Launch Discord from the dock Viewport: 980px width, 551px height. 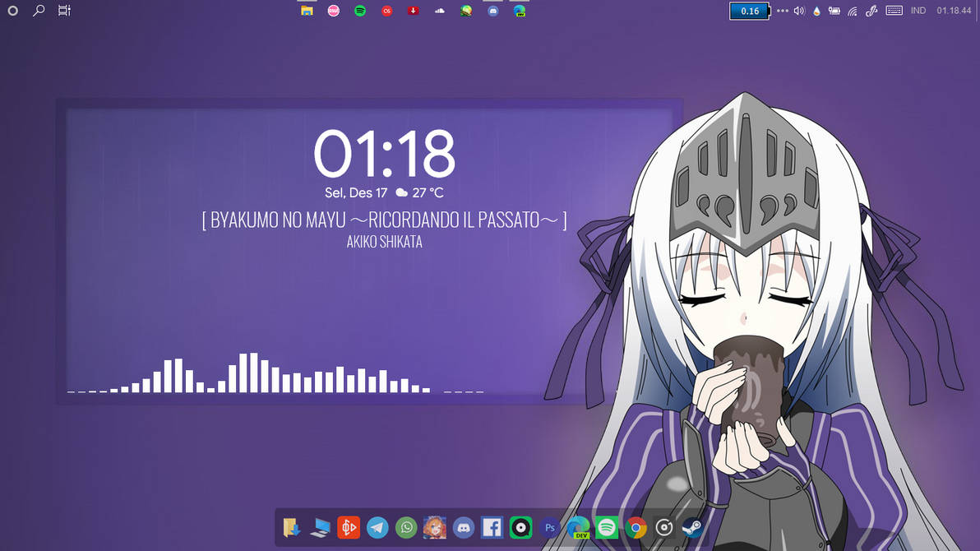464,528
